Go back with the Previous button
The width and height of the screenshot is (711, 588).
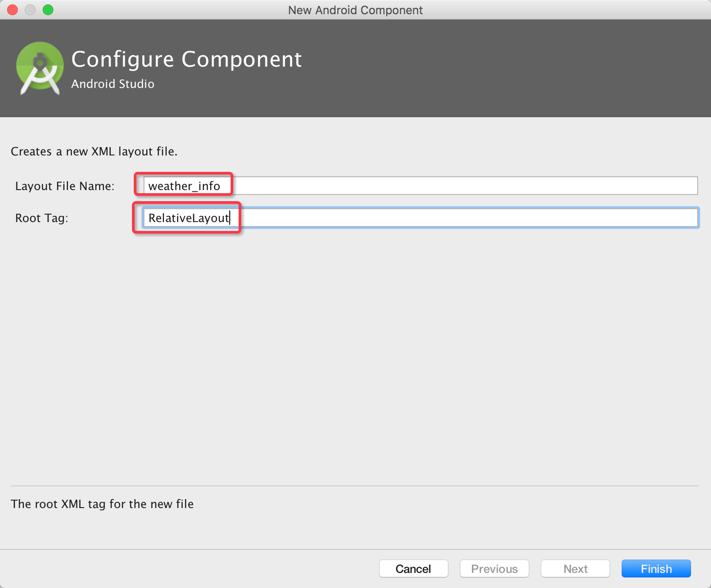(x=494, y=568)
